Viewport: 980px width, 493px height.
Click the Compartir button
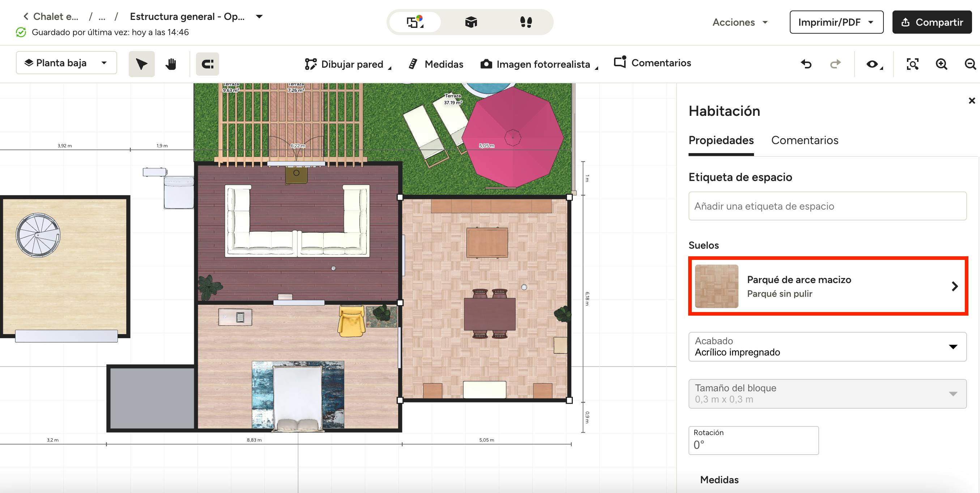[x=932, y=22]
